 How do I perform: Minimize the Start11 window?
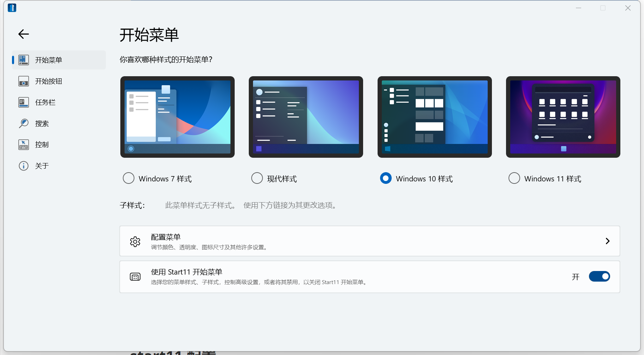[578, 8]
